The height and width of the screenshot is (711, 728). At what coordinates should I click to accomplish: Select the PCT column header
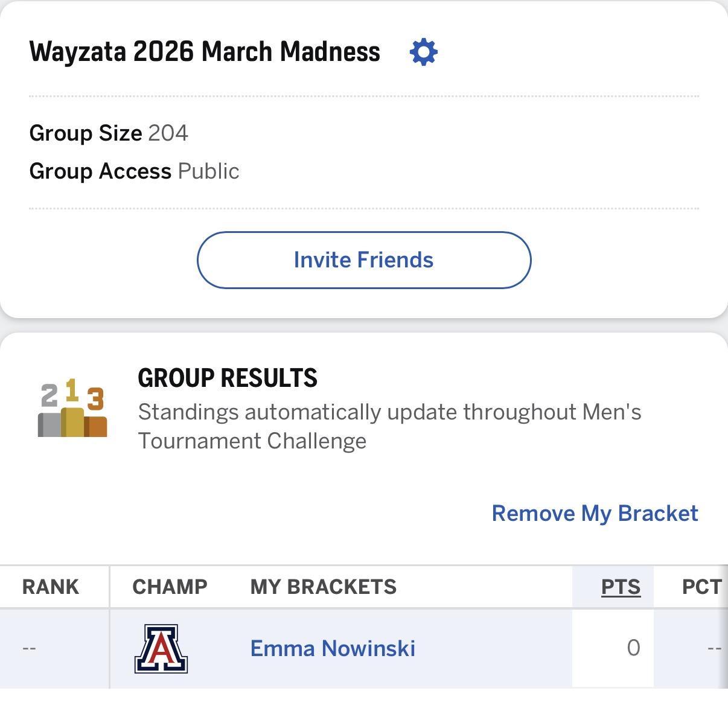point(701,587)
